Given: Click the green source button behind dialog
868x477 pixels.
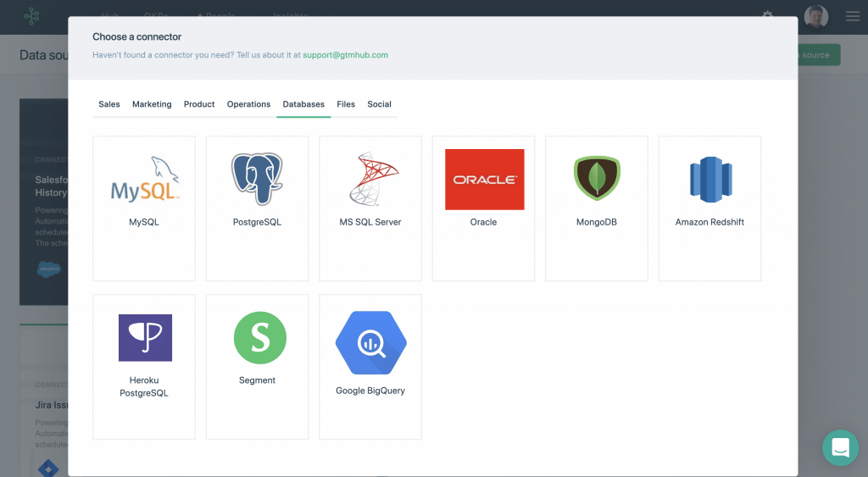Looking at the screenshot, I should click(x=819, y=55).
